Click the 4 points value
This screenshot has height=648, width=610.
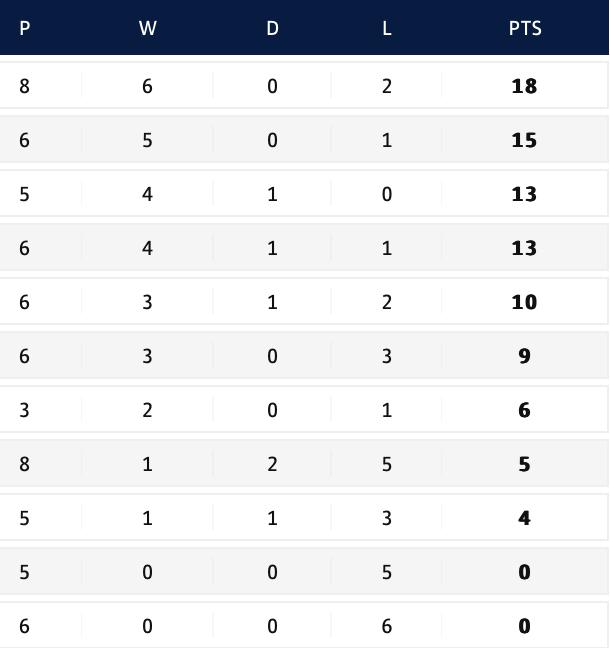(524, 518)
